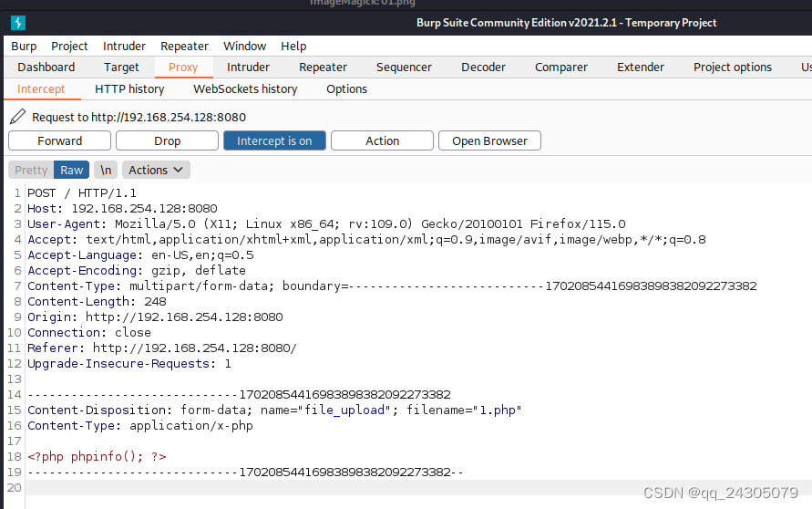Toggle the \n non-printable characters button

pos(106,170)
